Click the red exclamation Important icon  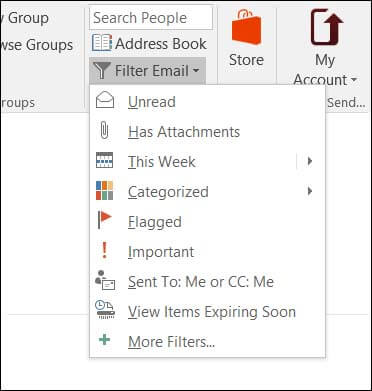click(x=104, y=250)
